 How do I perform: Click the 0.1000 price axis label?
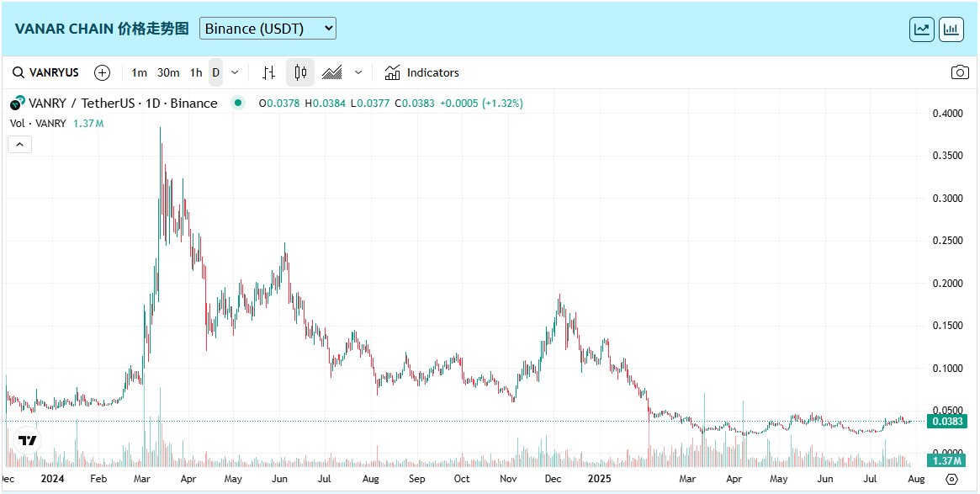tap(947, 369)
